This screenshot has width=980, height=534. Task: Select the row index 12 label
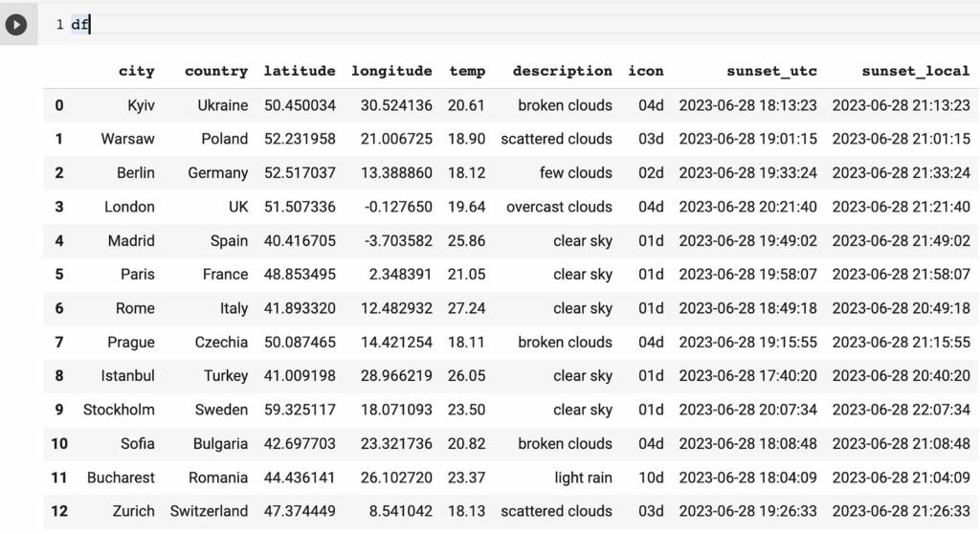pos(59,511)
